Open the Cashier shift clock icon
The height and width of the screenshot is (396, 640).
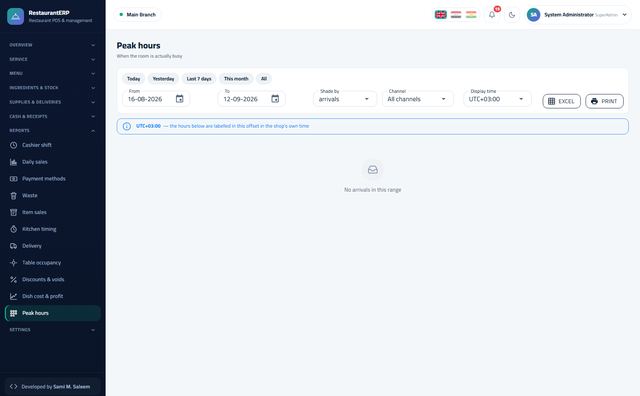point(13,145)
